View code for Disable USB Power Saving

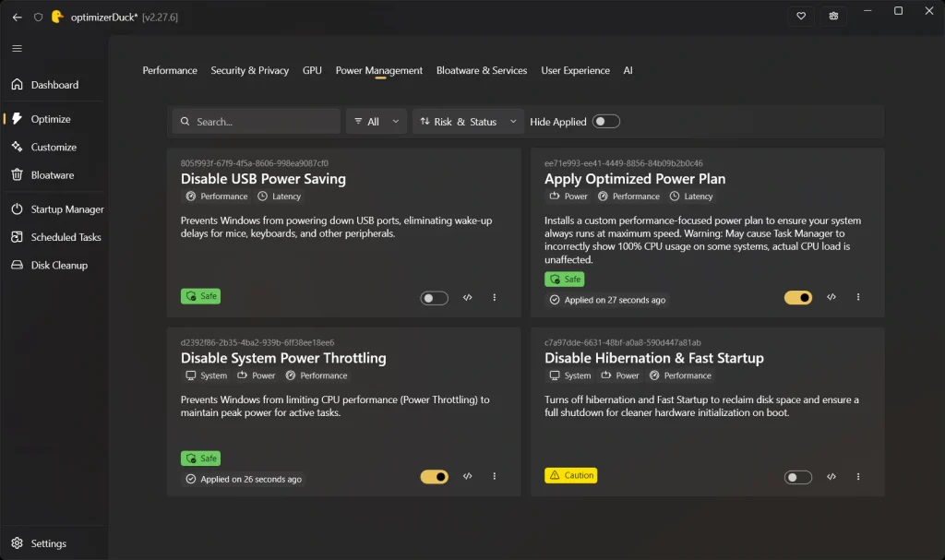[x=467, y=297]
